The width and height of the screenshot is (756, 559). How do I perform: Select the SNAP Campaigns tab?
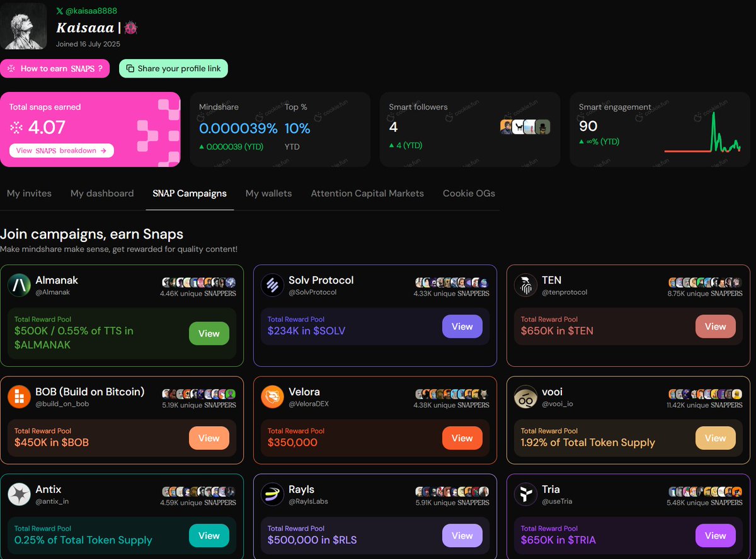tap(190, 193)
